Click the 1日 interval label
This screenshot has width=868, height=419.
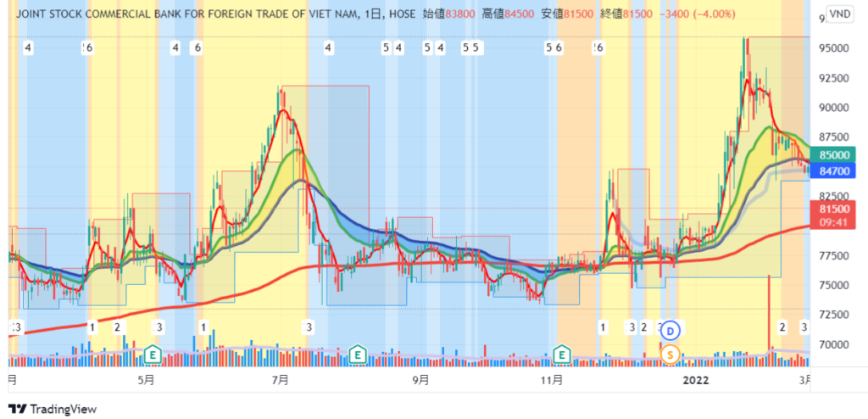[376, 14]
